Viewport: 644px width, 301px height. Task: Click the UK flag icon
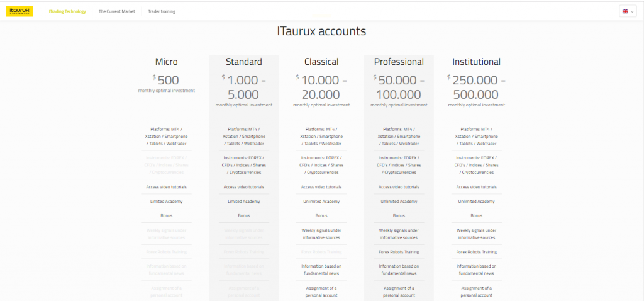[x=625, y=11]
